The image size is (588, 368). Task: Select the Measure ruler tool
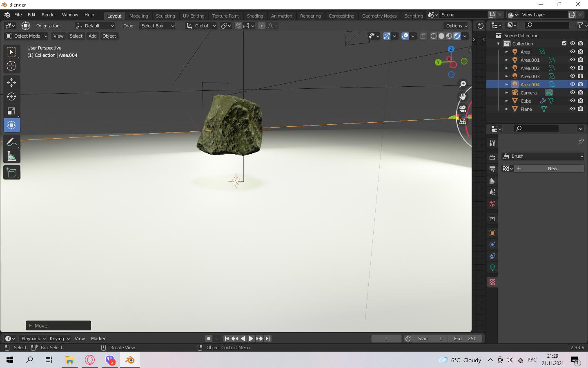pos(11,156)
